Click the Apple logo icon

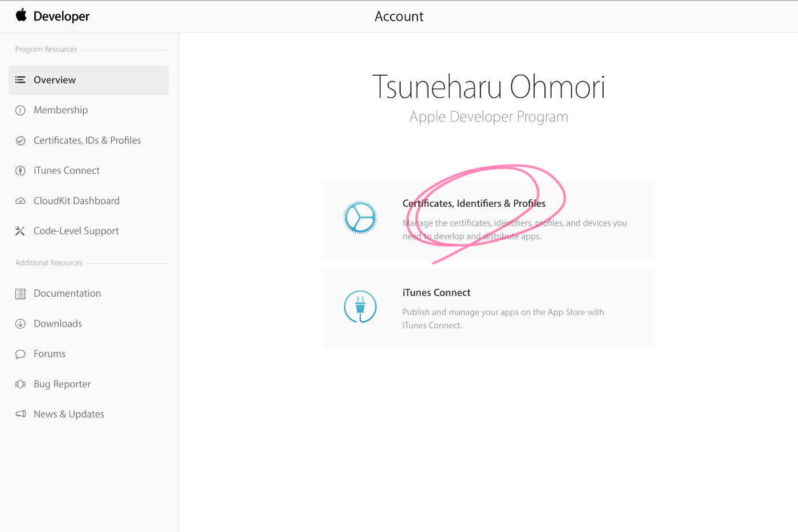point(21,15)
